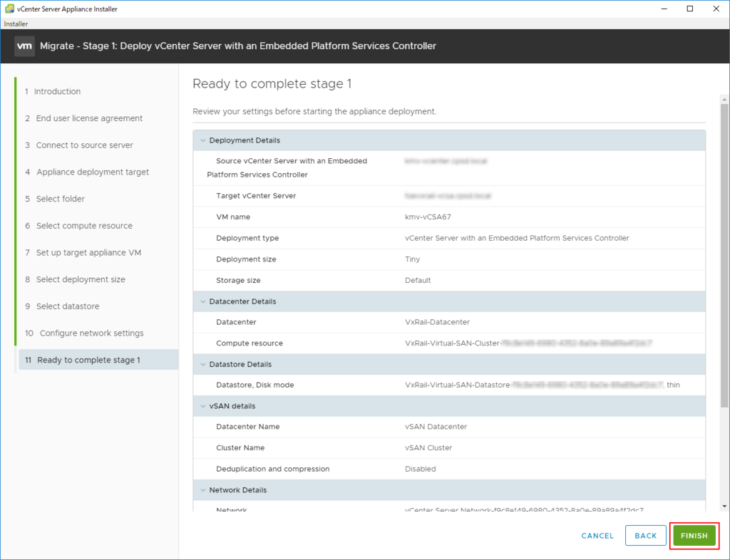Go to Configure network settings step
Image resolution: width=730 pixels, height=560 pixels.
pyautogui.click(x=91, y=333)
